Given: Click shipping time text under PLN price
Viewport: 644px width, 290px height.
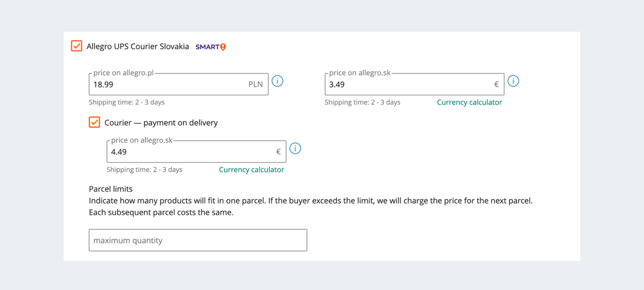Looking at the screenshot, I should point(127,102).
